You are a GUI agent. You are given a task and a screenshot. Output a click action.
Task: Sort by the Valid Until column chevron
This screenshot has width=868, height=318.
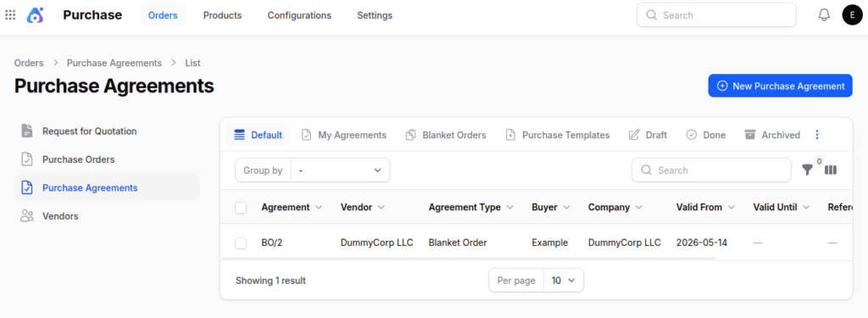(806, 207)
